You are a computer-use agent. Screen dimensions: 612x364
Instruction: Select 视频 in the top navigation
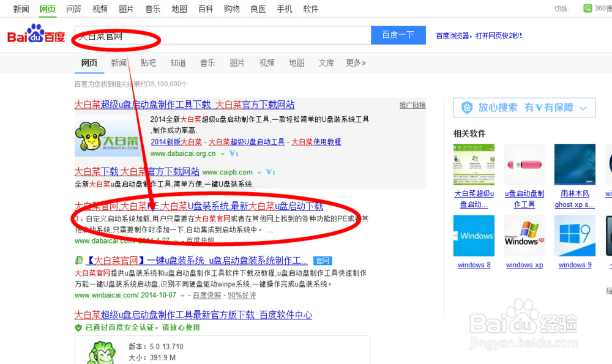[100, 9]
